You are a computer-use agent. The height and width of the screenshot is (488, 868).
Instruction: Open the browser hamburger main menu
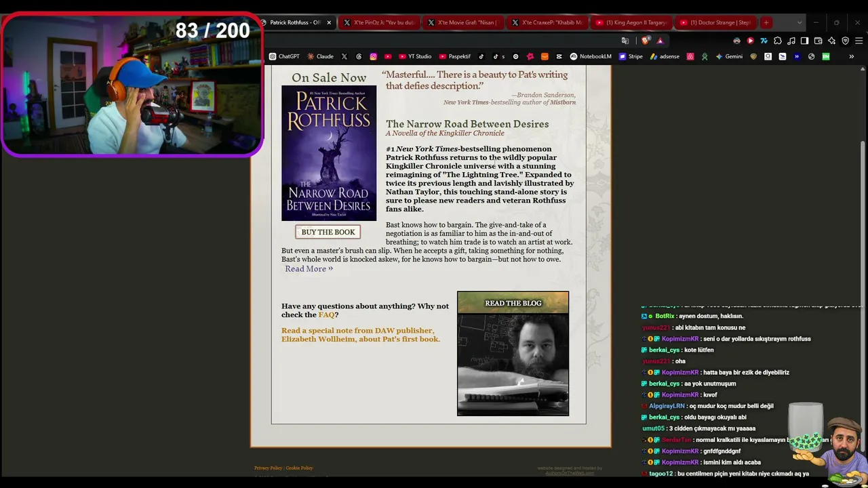click(859, 41)
